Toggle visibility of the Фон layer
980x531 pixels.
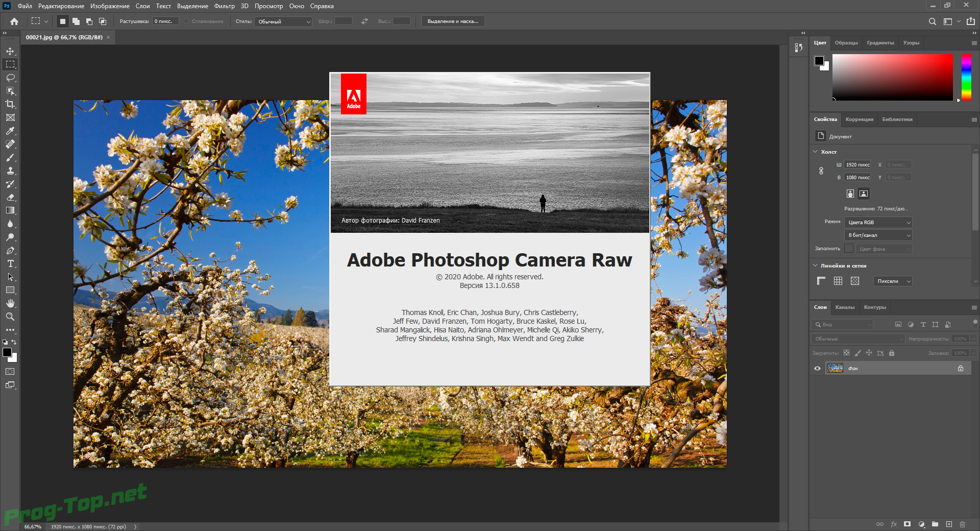click(817, 368)
